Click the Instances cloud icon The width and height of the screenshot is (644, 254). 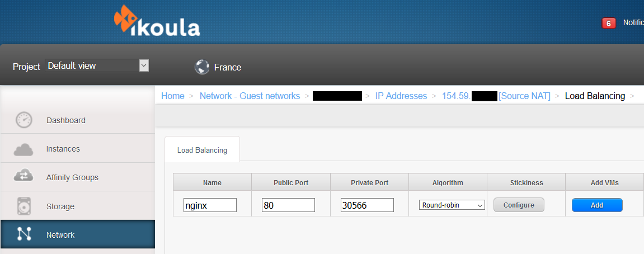pyautogui.click(x=23, y=149)
